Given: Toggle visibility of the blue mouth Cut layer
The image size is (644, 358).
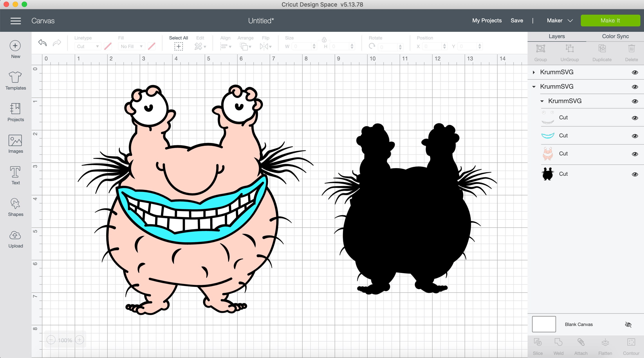Looking at the screenshot, I should (635, 136).
